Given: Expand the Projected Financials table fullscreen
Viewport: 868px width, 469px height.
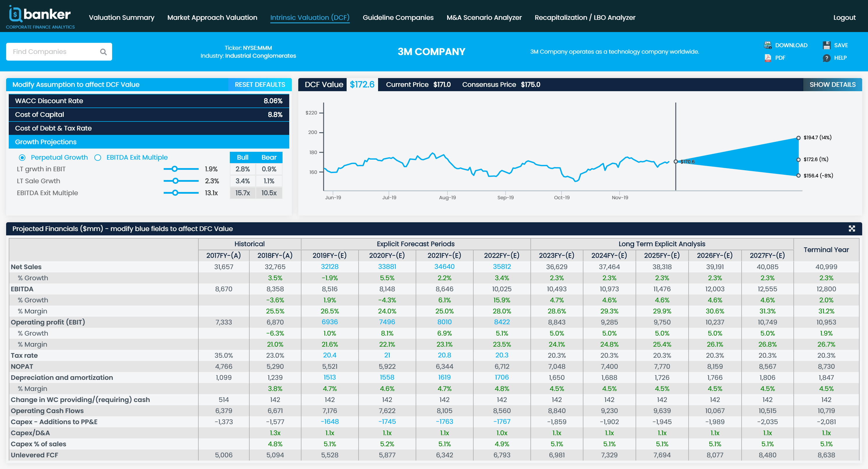Looking at the screenshot, I should 851,228.
